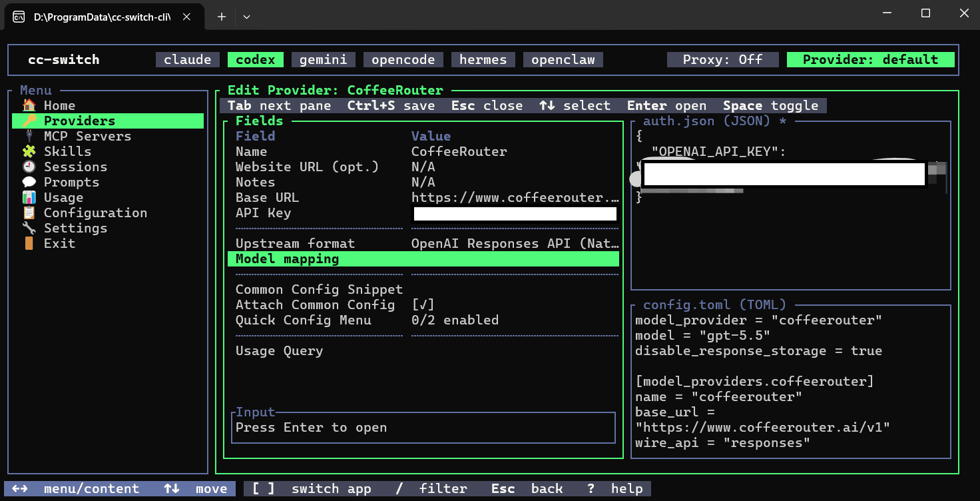The height and width of the screenshot is (501, 980).
Task: Click the wire_api = "responses" line
Action: pos(723,442)
